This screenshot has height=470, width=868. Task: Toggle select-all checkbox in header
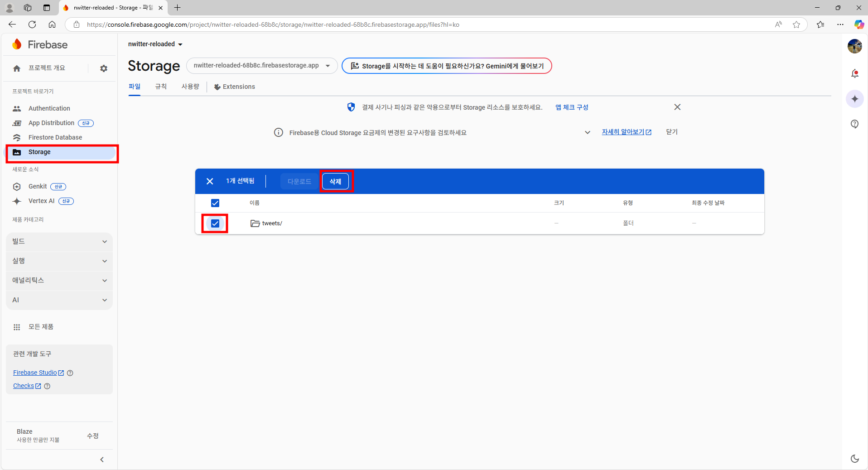215,203
